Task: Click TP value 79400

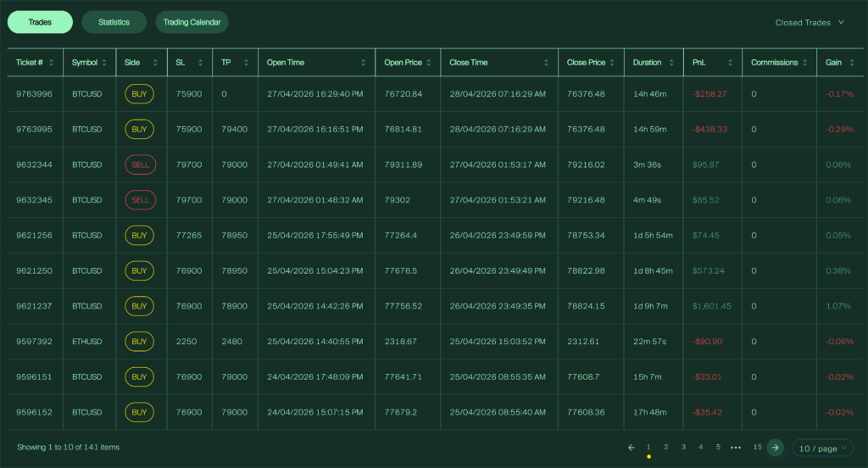Action: pos(234,129)
